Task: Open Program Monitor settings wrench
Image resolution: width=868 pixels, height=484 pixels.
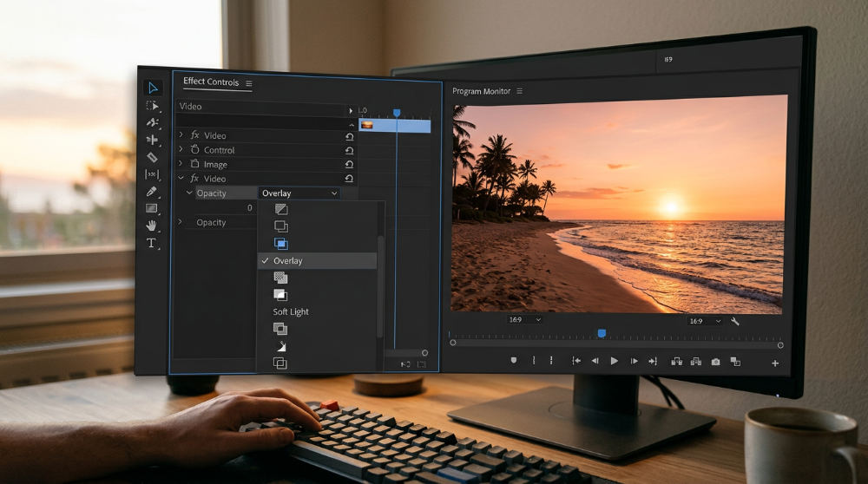Action: click(735, 321)
